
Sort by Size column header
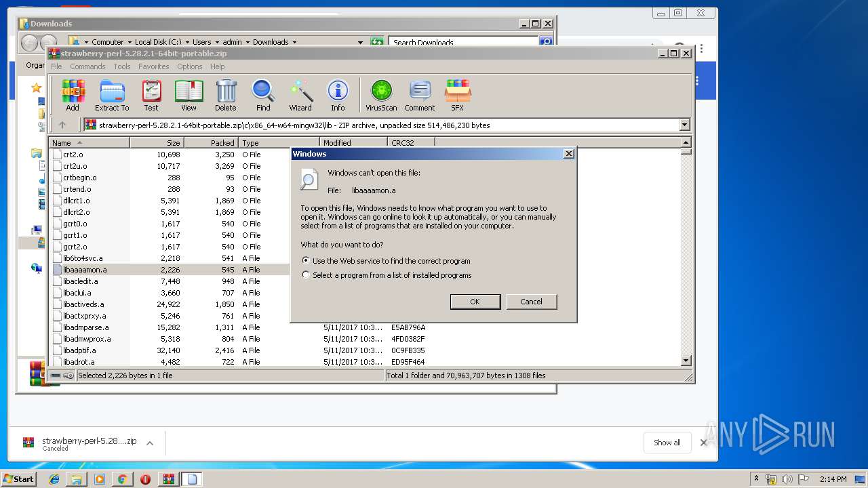(x=157, y=142)
